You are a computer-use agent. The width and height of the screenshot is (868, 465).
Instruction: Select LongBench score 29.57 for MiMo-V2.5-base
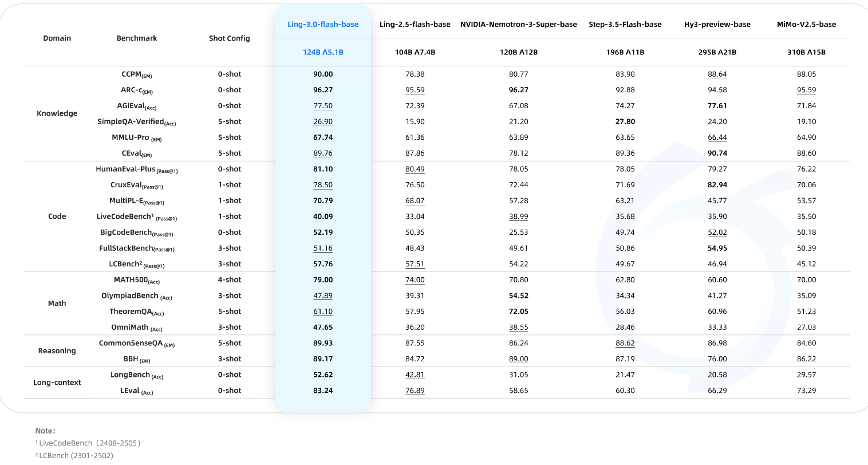pyautogui.click(x=807, y=375)
